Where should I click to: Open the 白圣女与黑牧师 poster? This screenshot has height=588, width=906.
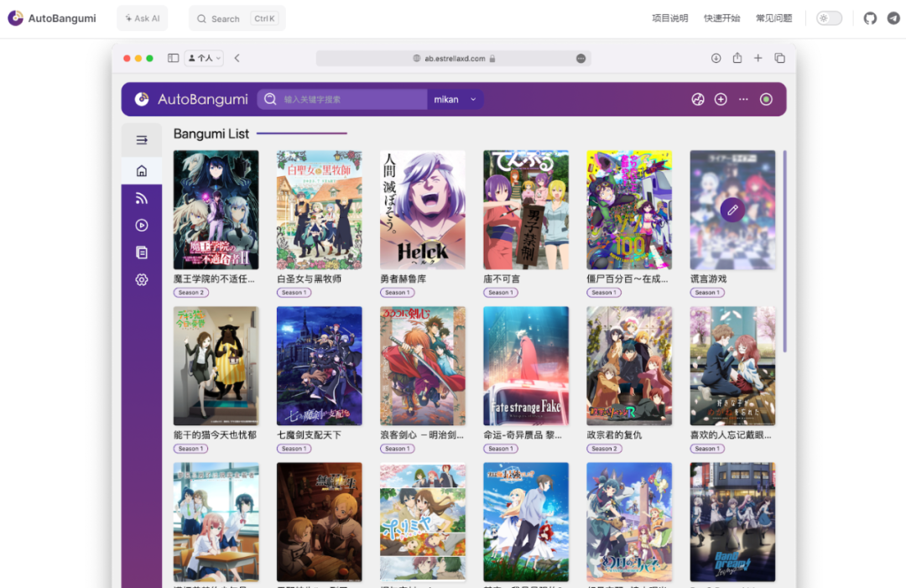coord(319,210)
